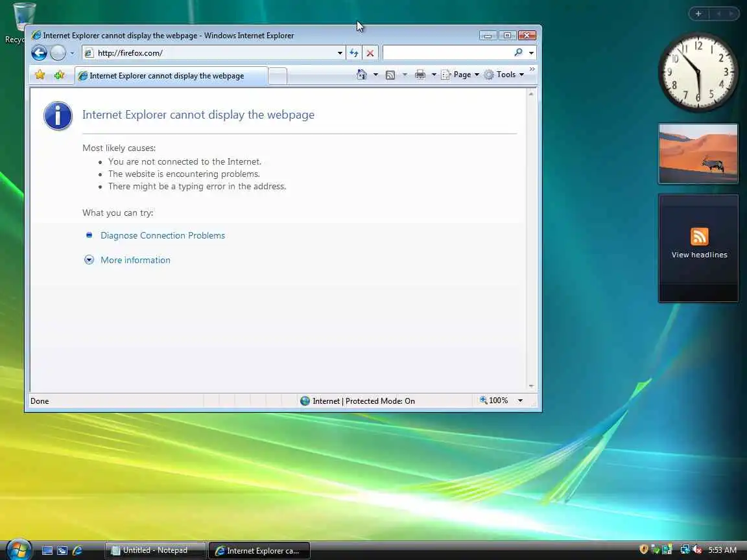Show more command bar items chevron
747x560 pixels.
point(532,69)
